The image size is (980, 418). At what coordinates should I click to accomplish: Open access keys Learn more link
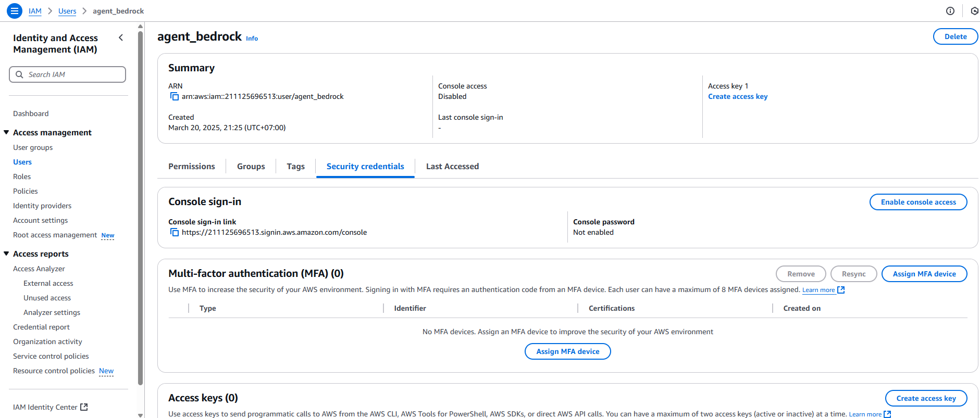coord(865,414)
